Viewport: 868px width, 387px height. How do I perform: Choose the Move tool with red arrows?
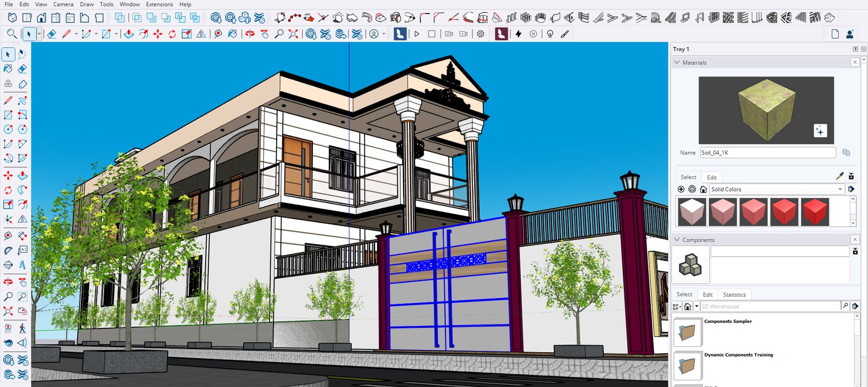point(158,34)
